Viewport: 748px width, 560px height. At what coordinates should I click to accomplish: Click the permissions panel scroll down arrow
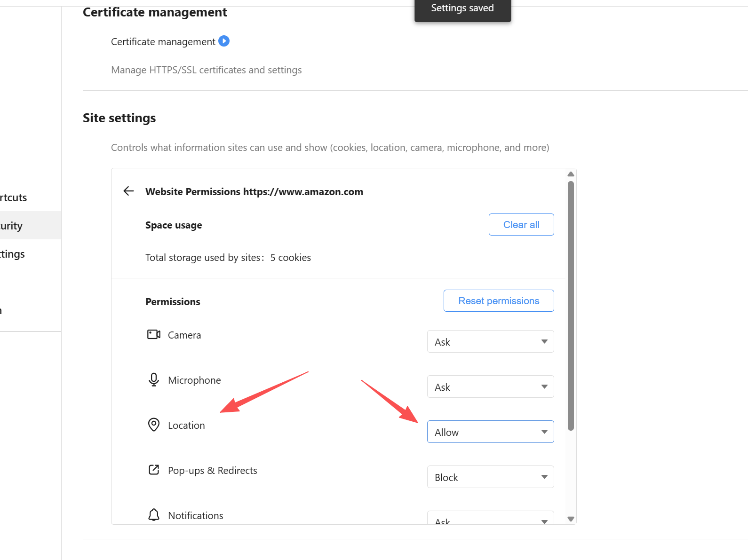pyautogui.click(x=571, y=519)
